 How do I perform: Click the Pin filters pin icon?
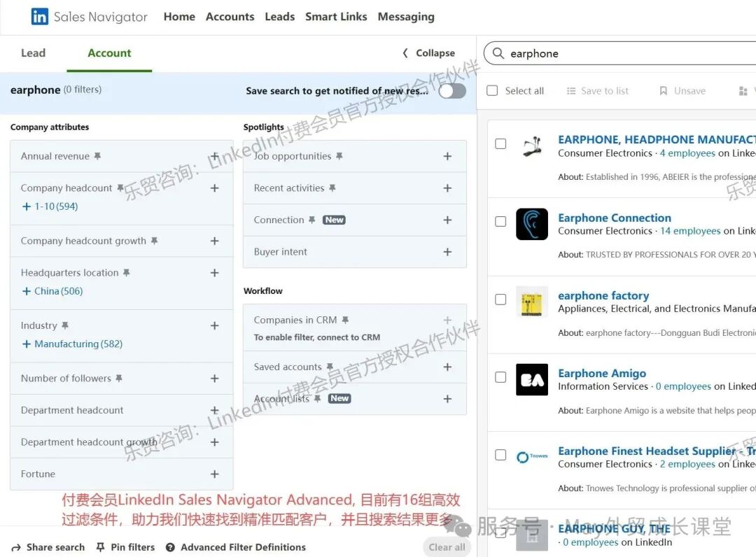click(100, 547)
